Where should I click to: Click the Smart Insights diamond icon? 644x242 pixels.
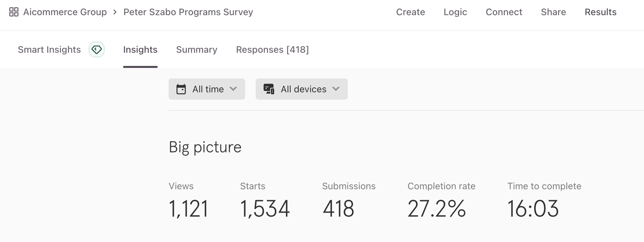pyautogui.click(x=97, y=49)
